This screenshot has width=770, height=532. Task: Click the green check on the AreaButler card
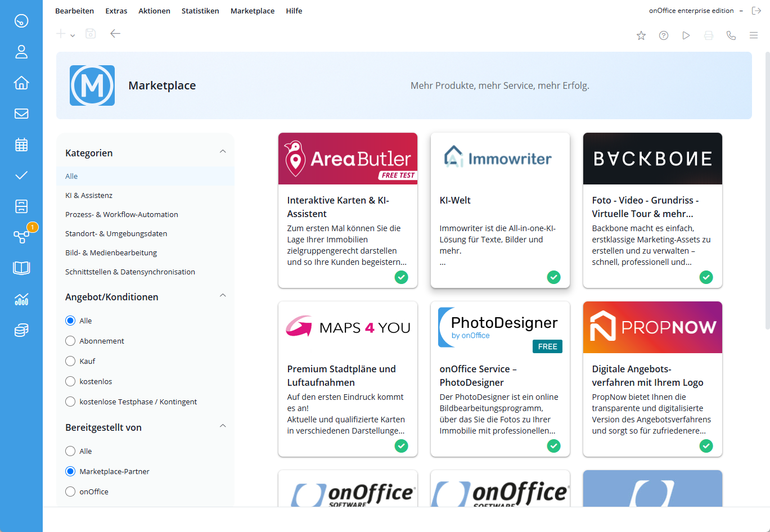401,277
